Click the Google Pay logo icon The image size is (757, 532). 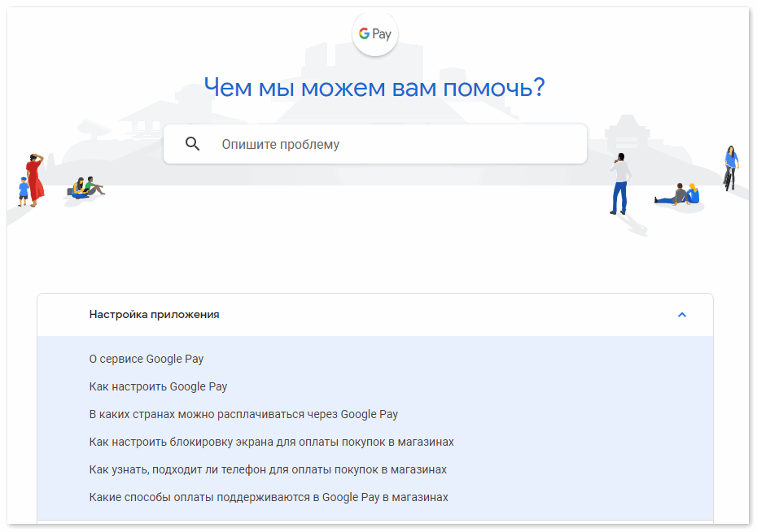pos(375,34)
